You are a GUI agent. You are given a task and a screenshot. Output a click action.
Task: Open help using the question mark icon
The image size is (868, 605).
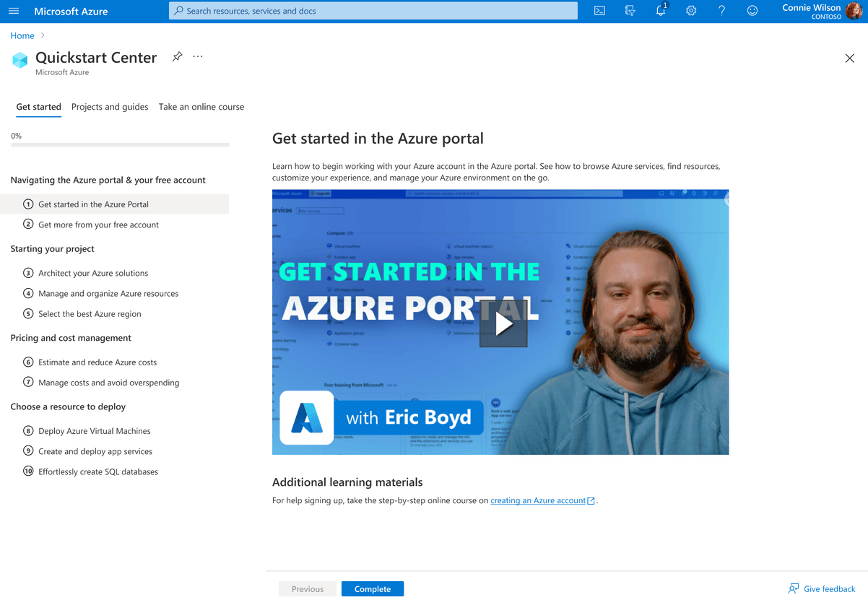pyautogui.click(x=721, y=11)
